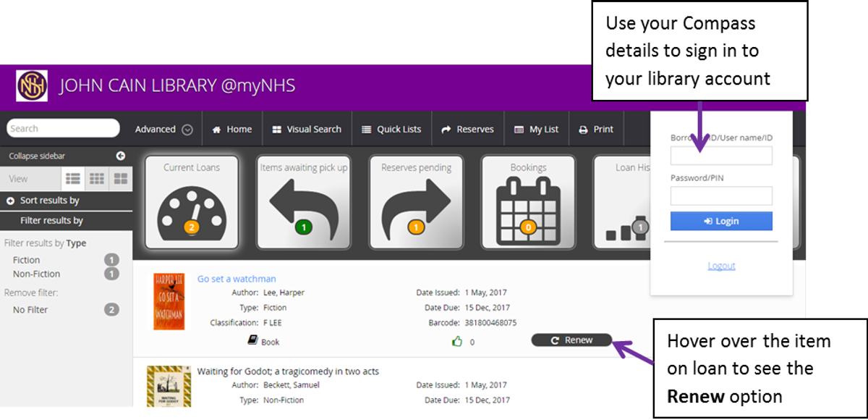Select the No Filter option
Image resolution: width=868 pixels, height=420 pixels.
pyautogui.click(x=30, y=310)
